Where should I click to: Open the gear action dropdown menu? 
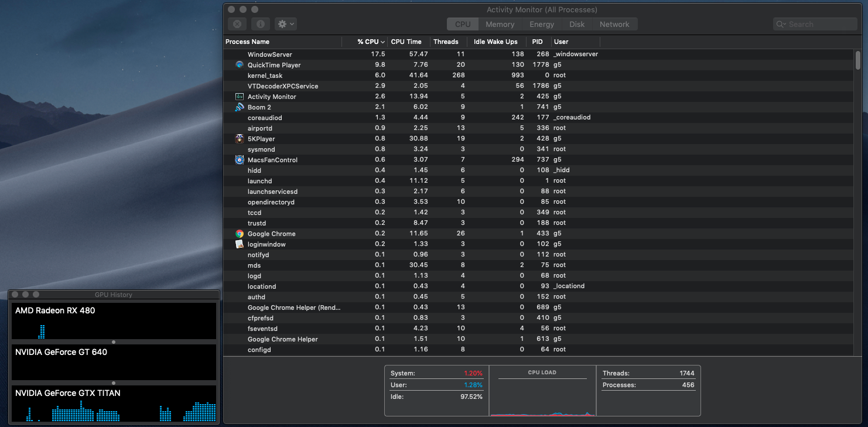coord(286,24)
